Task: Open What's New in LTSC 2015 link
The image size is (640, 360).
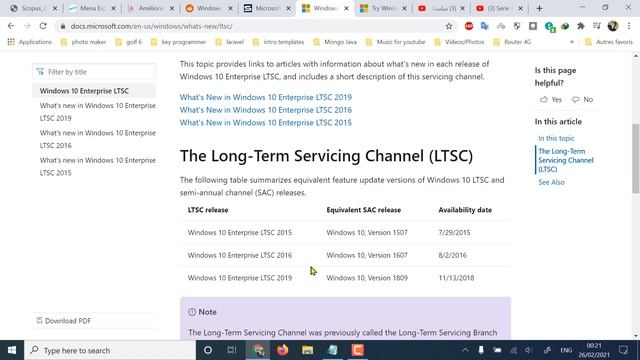Action: pyautogui.click(x=266, y=122)
